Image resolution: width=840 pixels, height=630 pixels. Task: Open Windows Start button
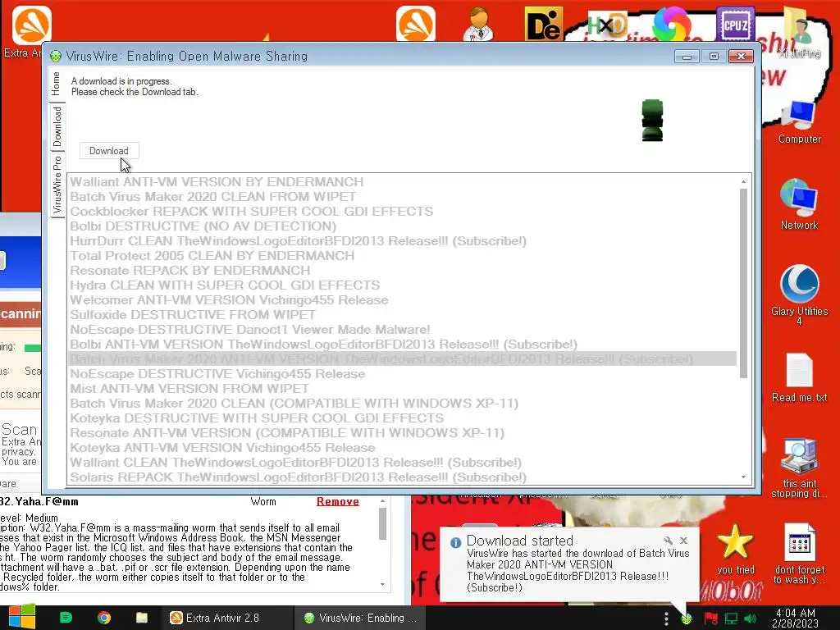tap(22, 617)
